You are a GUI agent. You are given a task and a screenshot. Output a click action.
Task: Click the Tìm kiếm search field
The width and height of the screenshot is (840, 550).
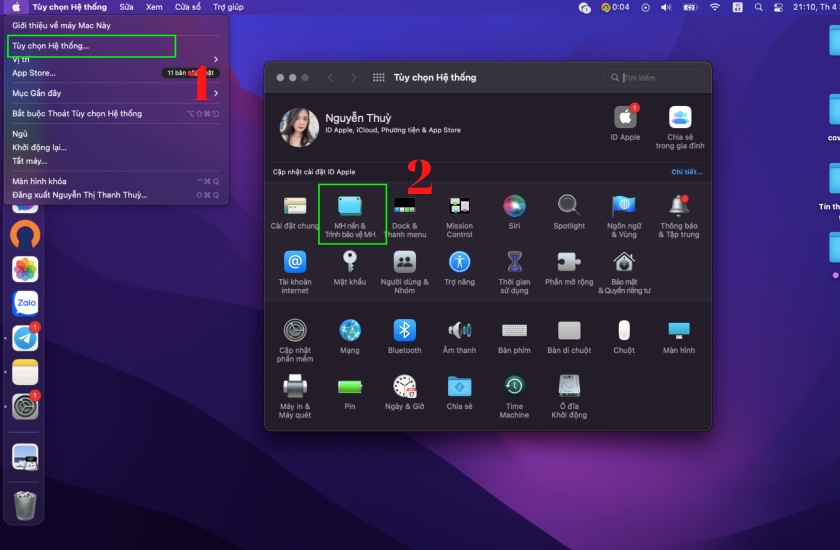point(654,78)
